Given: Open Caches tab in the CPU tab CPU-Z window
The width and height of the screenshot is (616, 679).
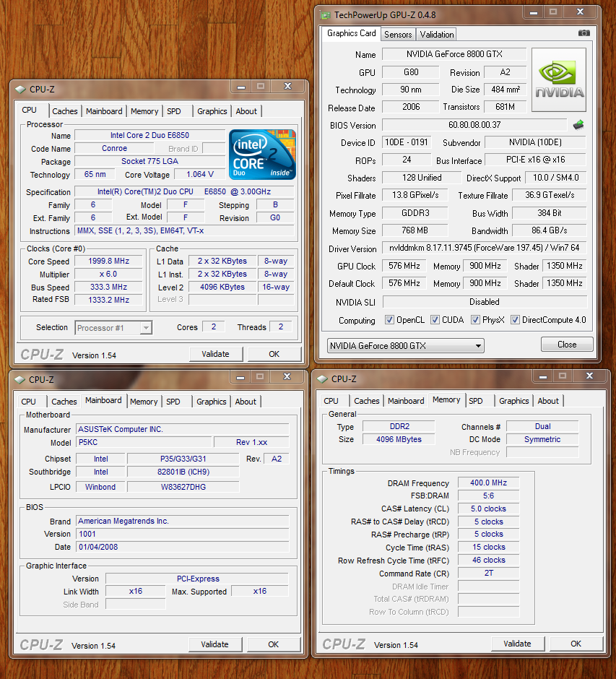Looking at the screenshot, I should coord(65,111).
